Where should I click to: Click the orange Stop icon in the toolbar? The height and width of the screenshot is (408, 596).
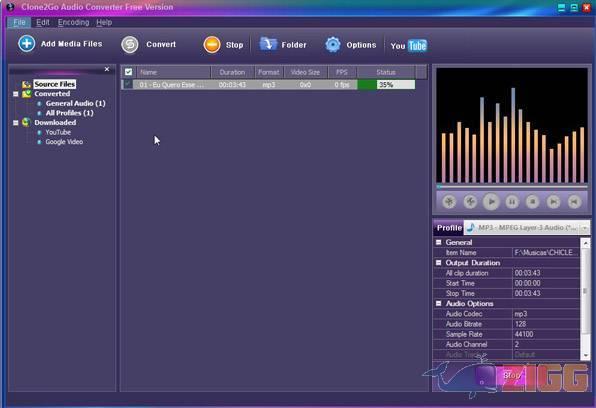click(212, 44)
